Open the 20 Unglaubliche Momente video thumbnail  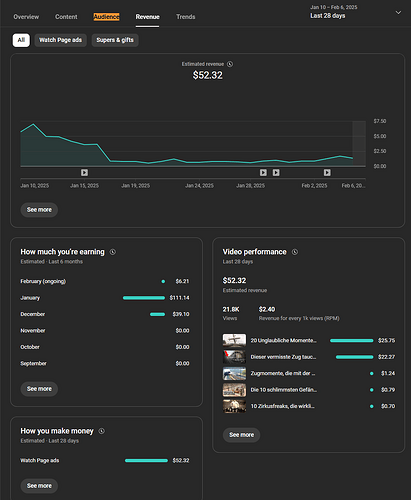point(234,340)
